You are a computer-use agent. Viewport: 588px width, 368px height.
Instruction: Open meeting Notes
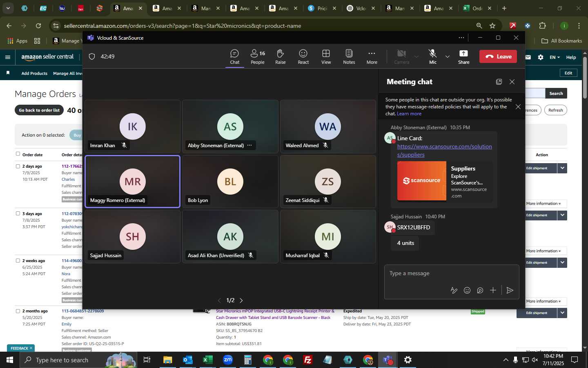(x=349, y=57)
